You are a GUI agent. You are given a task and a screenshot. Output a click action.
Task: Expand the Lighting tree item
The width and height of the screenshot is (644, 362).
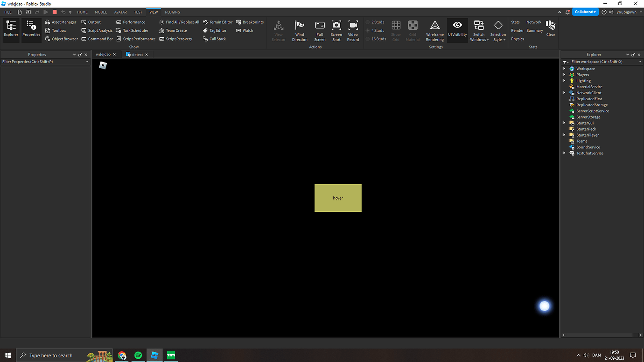[564, 80]
